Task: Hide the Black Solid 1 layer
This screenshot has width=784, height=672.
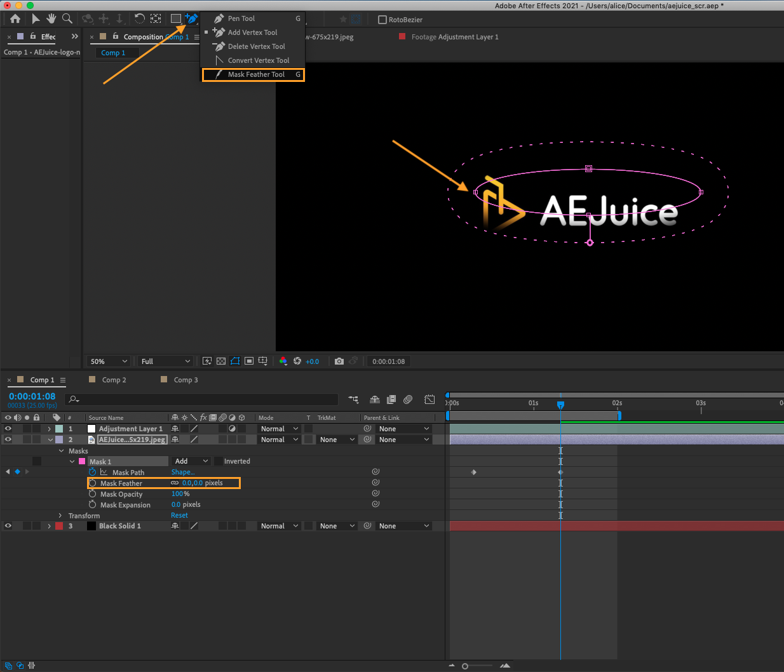Action: tap(8, 526)
